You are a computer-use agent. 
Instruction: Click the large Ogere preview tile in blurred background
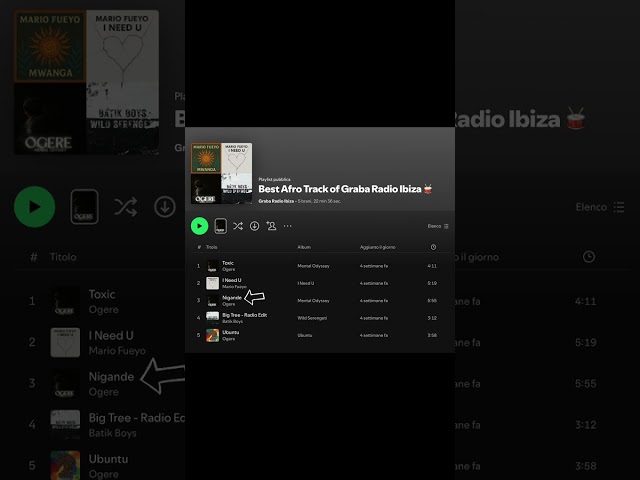[84, 207]
